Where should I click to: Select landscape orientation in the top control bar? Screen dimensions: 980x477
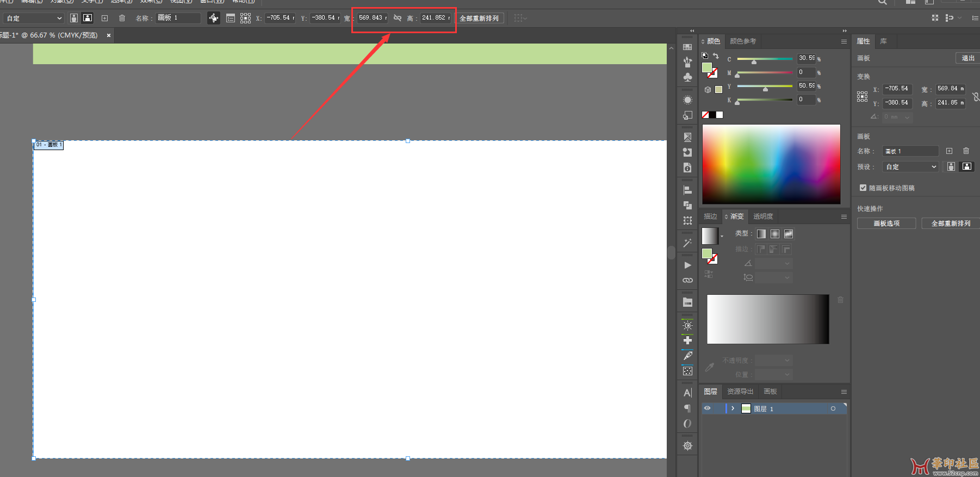tap(87, 18)
